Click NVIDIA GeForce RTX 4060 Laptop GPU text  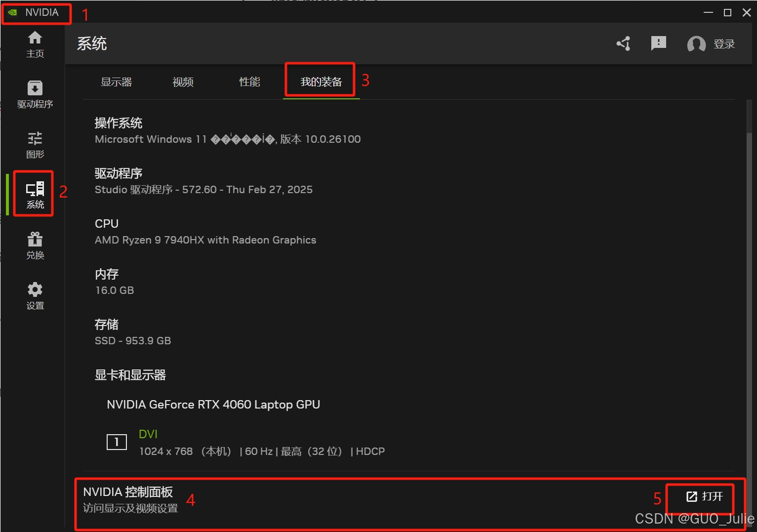click(213, 405)
